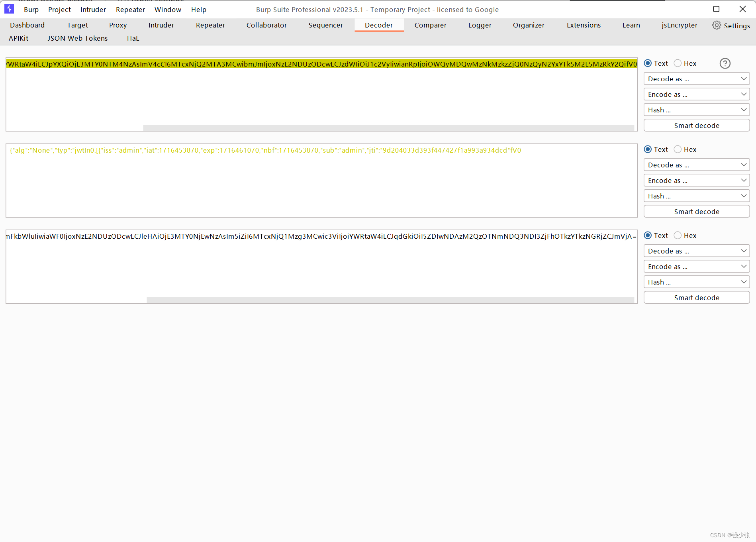
Task: Switch to the Logger tab
Action: click(480, 25)
